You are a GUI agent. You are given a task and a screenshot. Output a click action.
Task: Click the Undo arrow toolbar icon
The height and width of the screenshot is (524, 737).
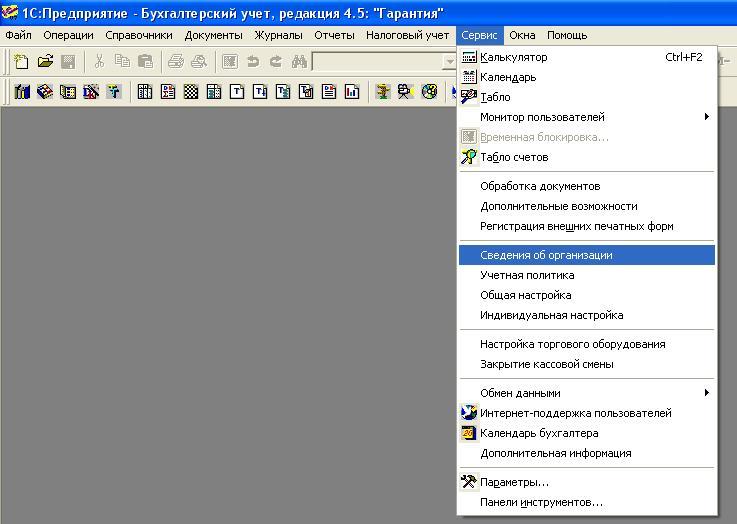coord(253,62)
